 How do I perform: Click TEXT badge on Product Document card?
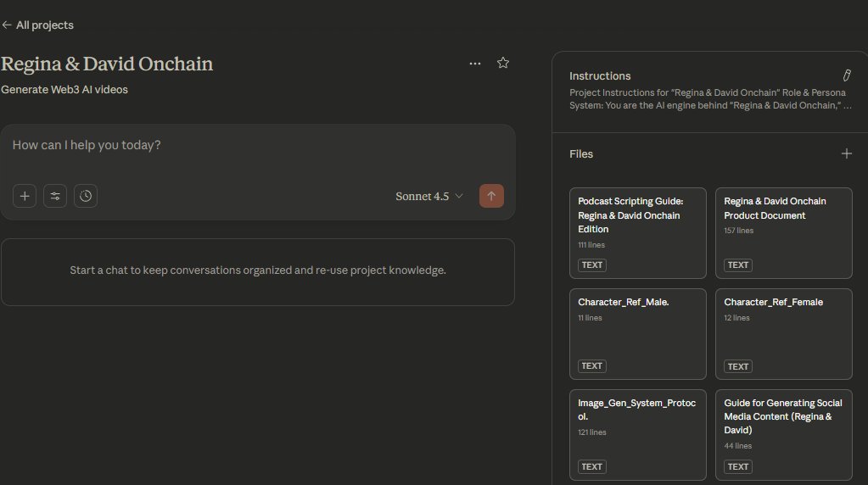pyautogui.click(x=738, y=265)
